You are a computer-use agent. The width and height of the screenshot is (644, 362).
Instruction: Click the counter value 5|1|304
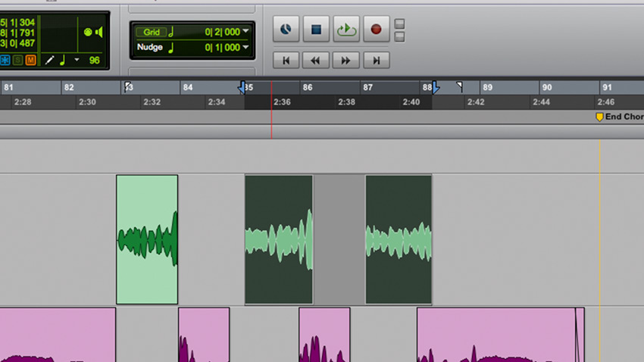[17, 22]
